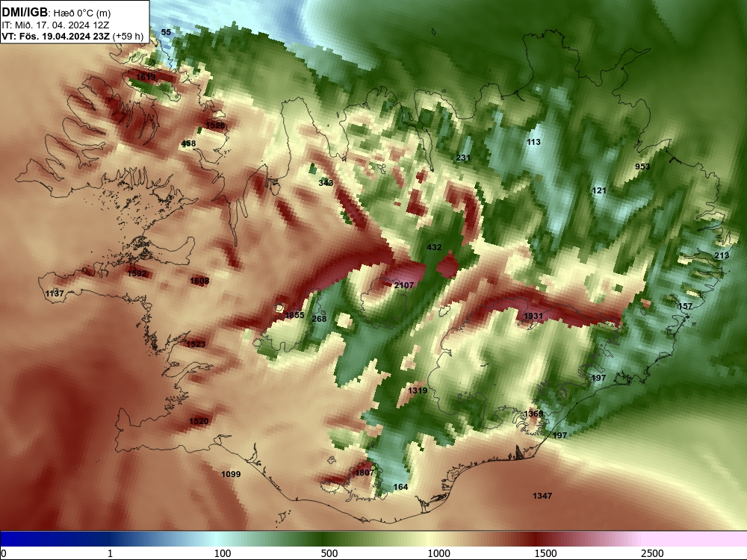Click the map value 1520
The width and height of the screenshot is (747, 560).
point(199,421)
